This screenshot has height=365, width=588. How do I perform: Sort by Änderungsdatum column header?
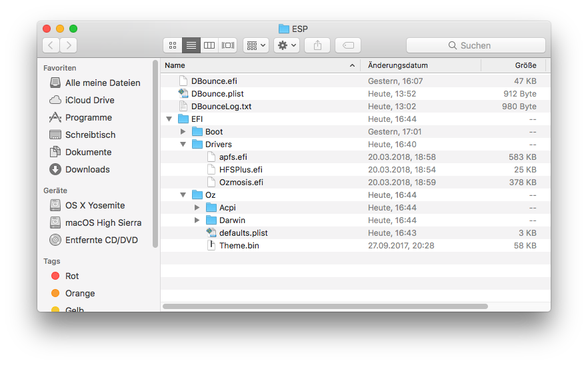coord(421,65)
